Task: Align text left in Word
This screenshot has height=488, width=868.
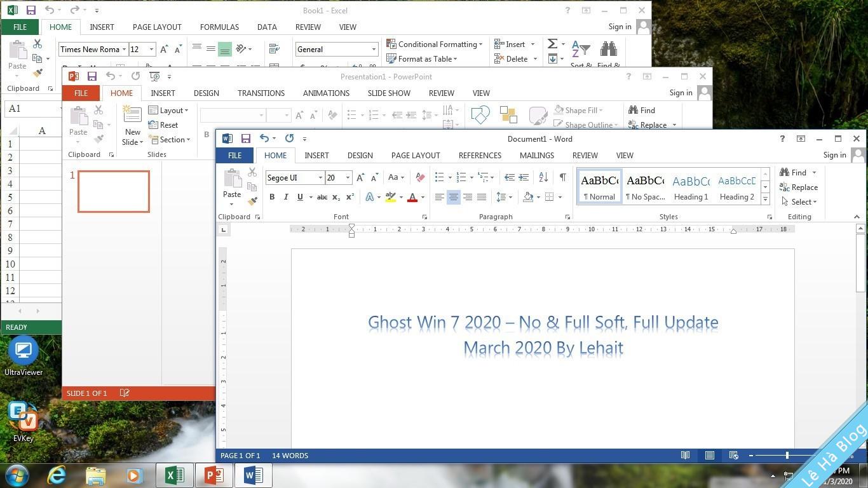Action: (x=439, y=197)
